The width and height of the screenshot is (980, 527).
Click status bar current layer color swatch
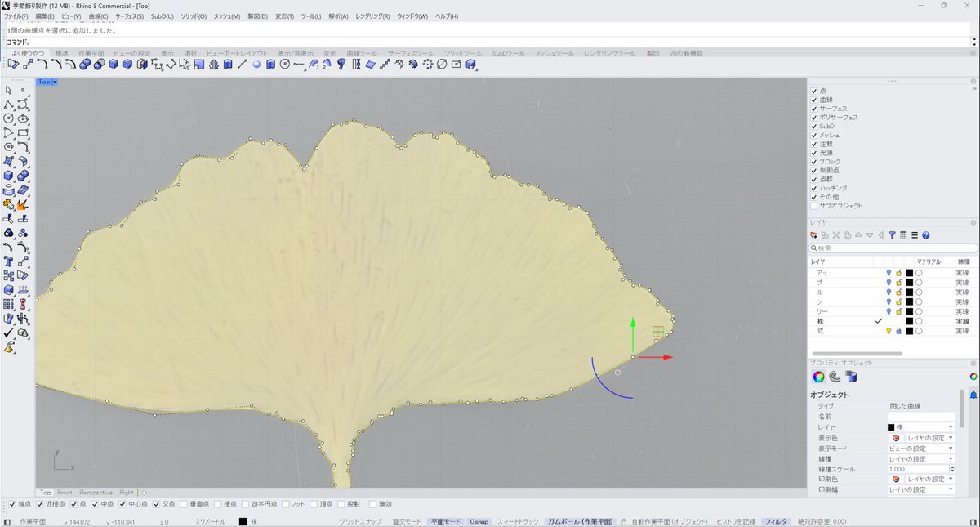click(243, 521)
